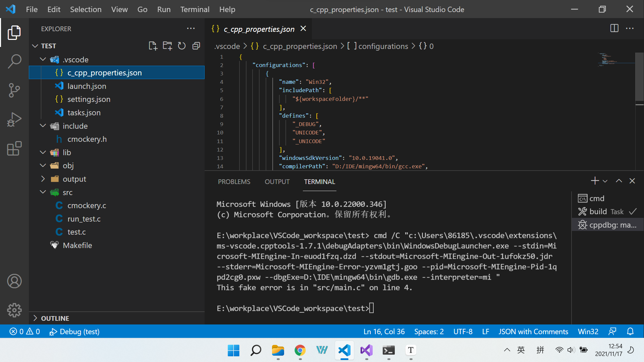Click the more actions button in explorer panel
644x362 pixels.
tap(191, 28)
